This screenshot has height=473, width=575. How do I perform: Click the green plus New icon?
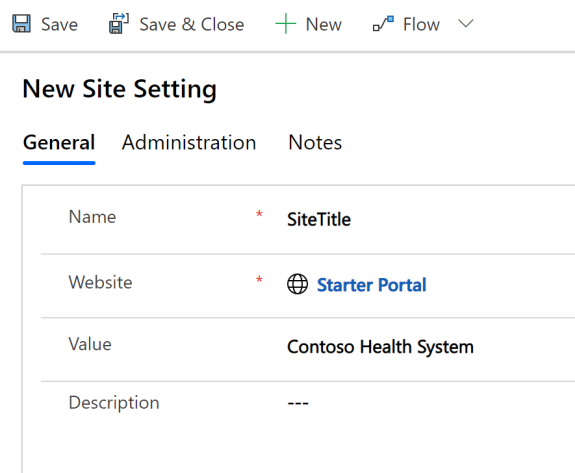click(286, 24)
